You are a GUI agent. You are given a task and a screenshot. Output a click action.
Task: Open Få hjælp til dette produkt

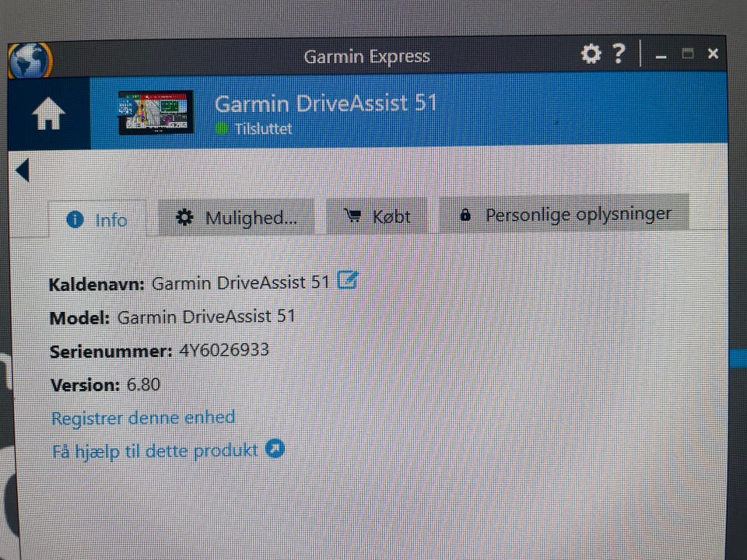(155, 451)
